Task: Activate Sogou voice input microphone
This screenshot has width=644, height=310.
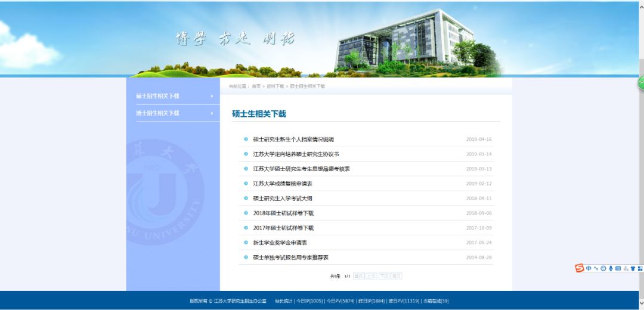Action: (611, 268)
